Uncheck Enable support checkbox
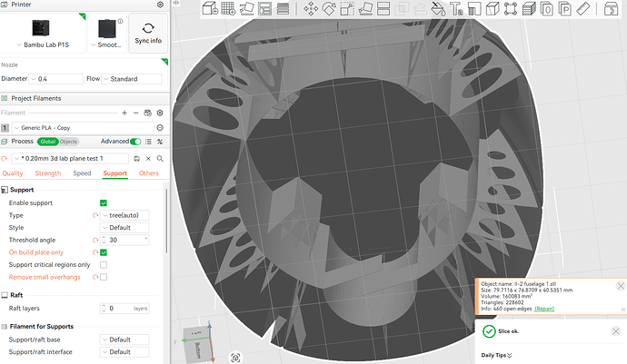 tap(104, 203)
